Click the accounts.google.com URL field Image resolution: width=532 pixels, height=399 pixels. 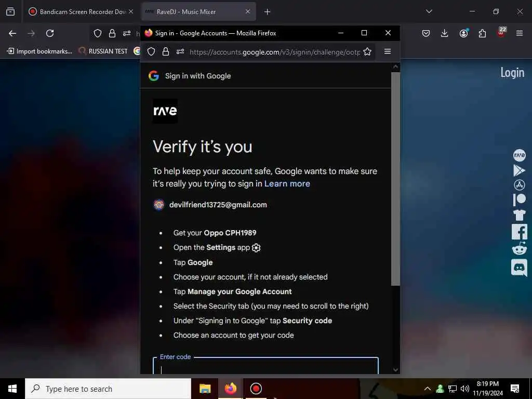pyautogui.click(x=274, y=52)
